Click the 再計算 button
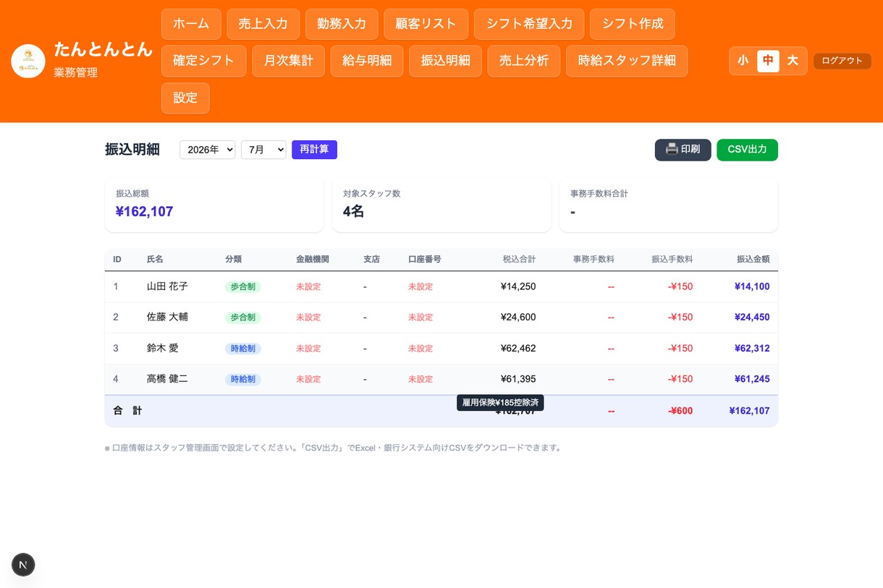This screenshot has height=588, width=883. (314, 150)
